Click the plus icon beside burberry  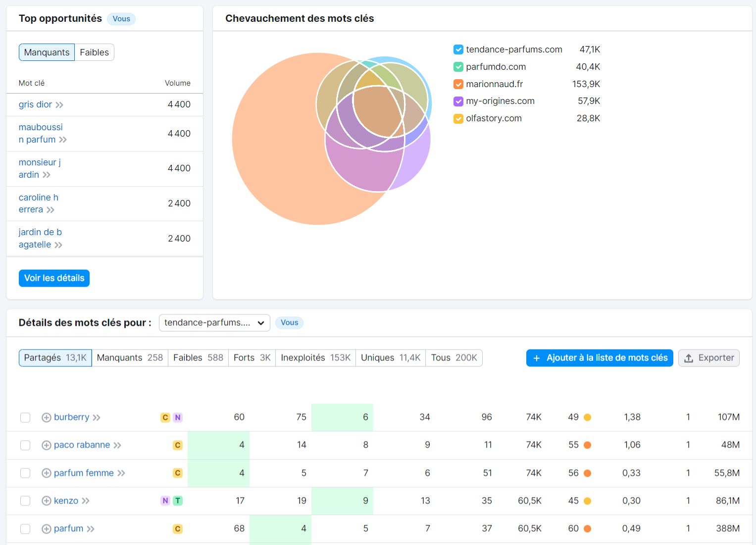tap(46, 417)
